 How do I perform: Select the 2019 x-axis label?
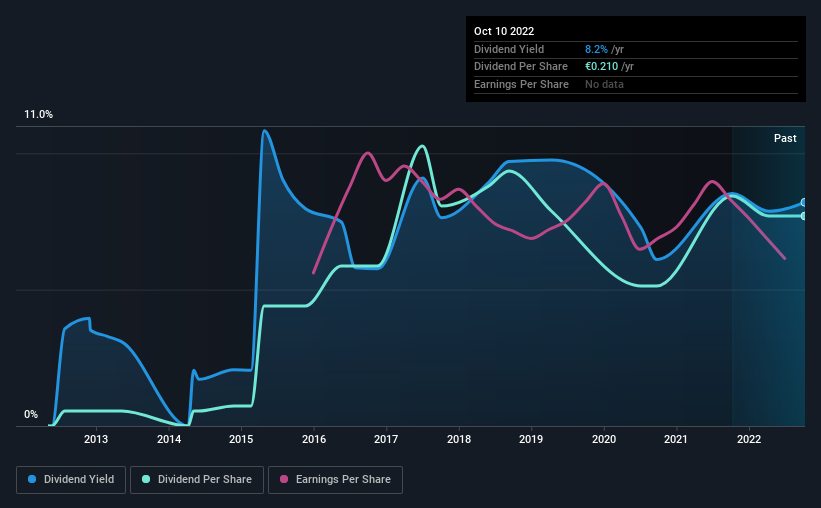[x=531, y=439]
